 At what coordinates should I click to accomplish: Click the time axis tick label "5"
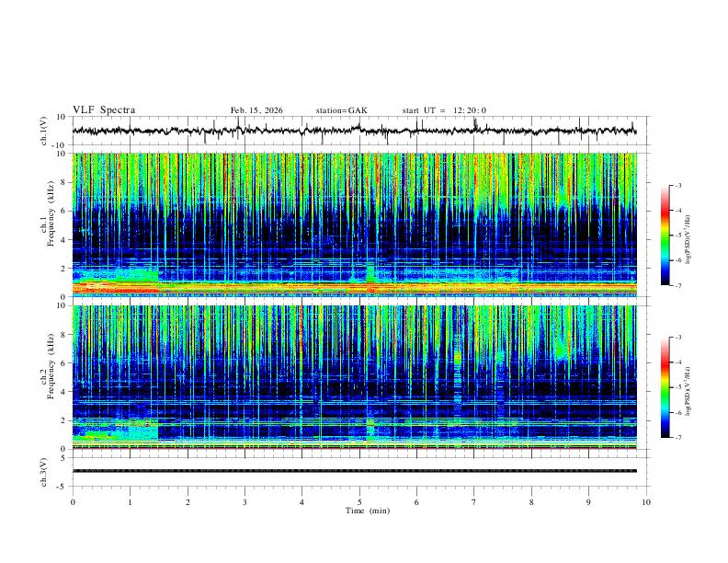(x=359, y=502)
